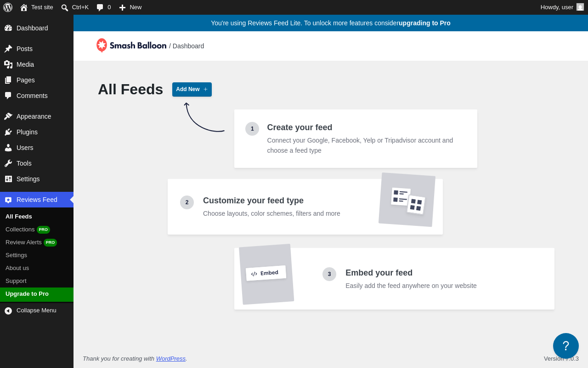Open the Media menu item
The image size is (588, 368).
[37, 64]
